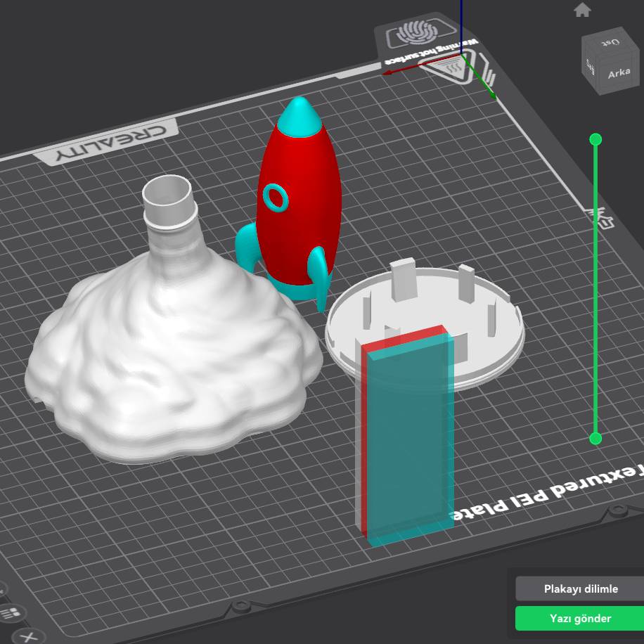
Task: Click the home view reset icon
Action: [x=582, y=10]
